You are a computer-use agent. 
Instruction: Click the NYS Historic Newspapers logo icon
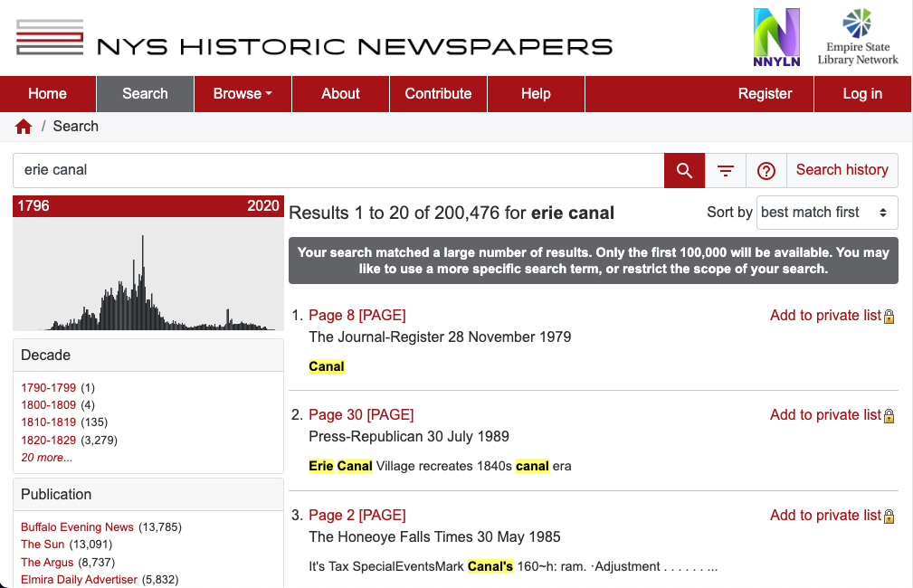pyautogui.click(x=50, y=37)
